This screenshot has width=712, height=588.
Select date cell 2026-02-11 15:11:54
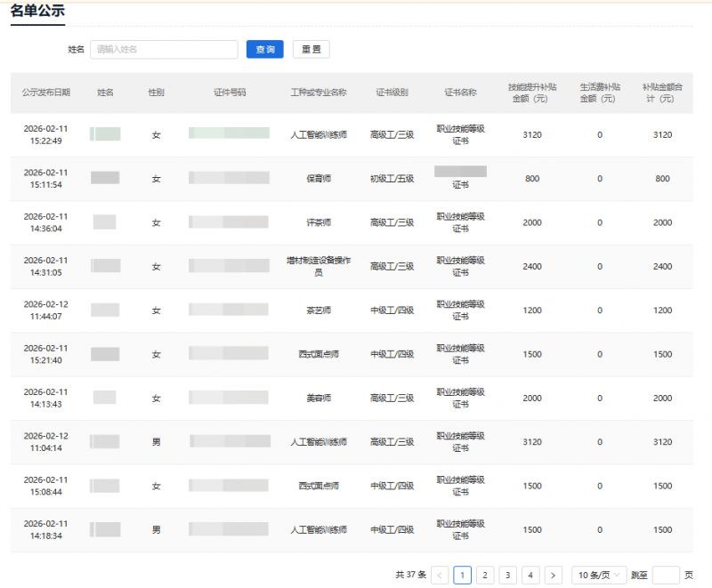tap(46, 179)
